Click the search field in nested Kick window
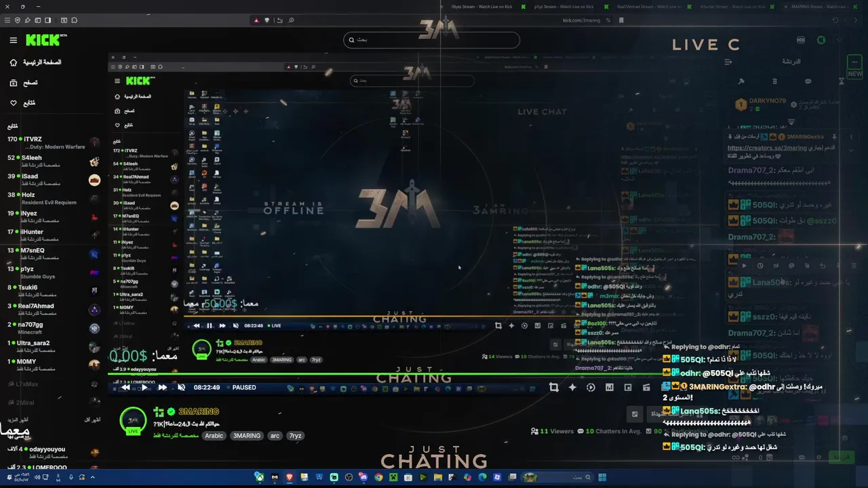This screenshot has height=488, width=868. coord(412,81)
